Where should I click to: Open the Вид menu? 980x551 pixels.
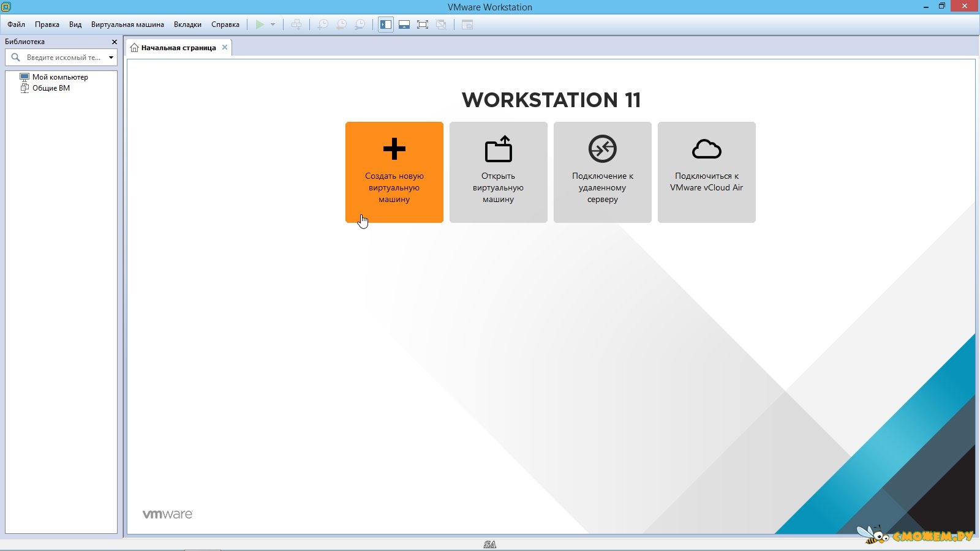pos(75,24)
